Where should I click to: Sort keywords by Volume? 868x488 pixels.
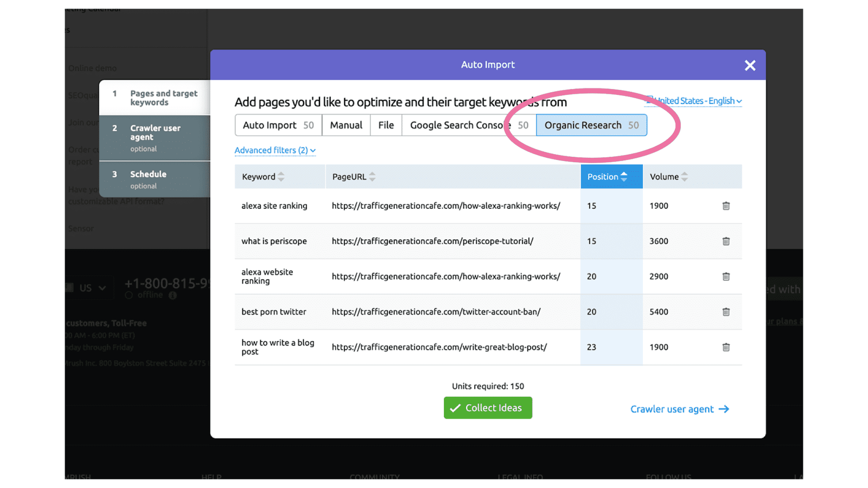click(684, 176)
